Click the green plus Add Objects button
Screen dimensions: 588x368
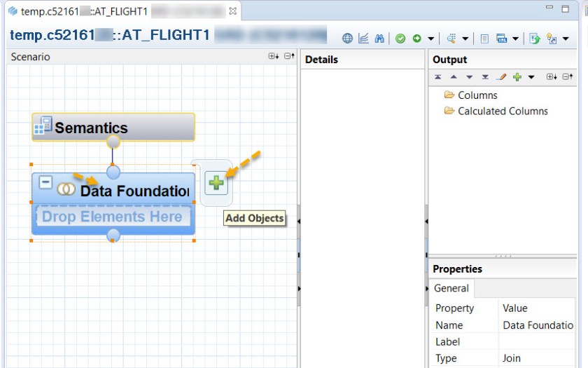pos(216,183)
